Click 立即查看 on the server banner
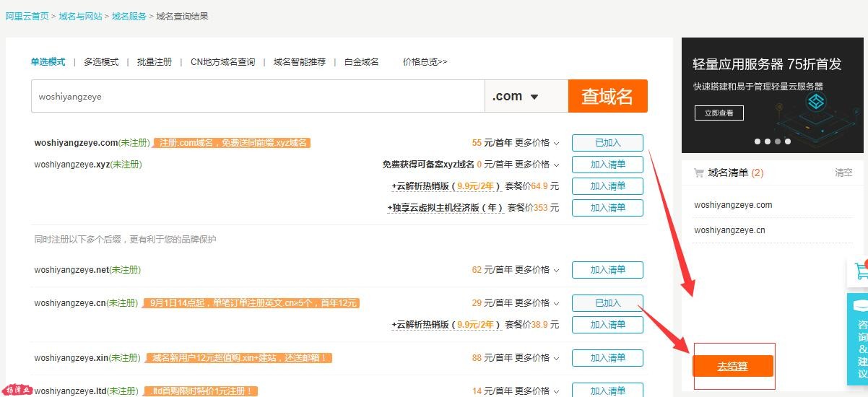868x397 pixels. [x=719, y=113]
